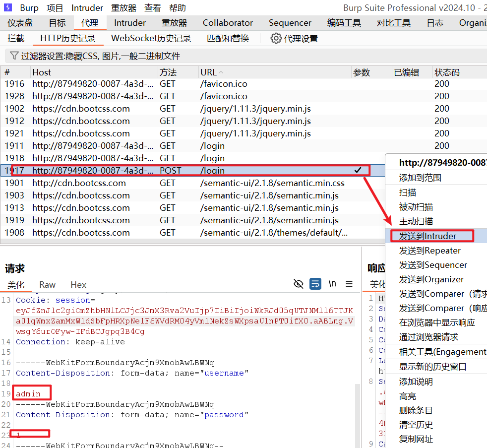Choose 添加说明 in context menu
This screenshot has width=487, height=448.
pos(436,382)
